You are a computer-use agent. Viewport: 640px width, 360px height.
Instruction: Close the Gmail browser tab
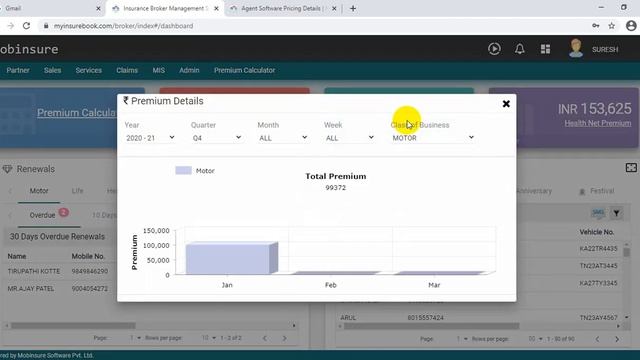pyautogui.click(x=98, y=8)
